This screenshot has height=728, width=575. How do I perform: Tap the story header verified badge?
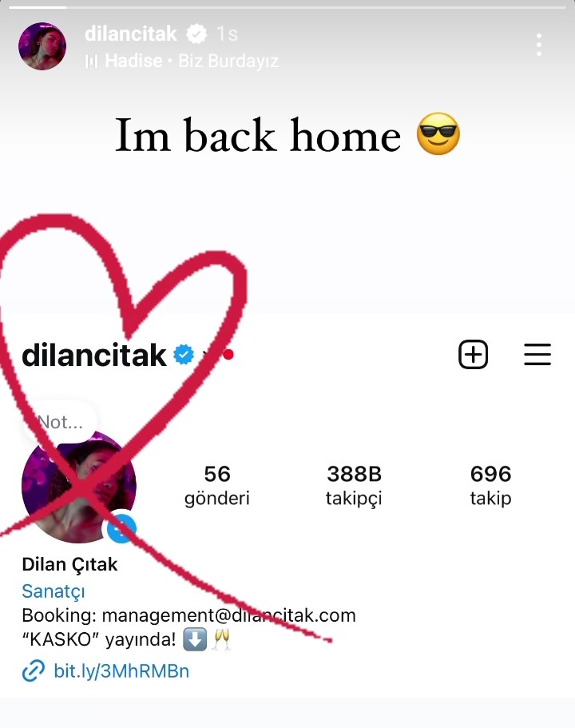point(196,34)
